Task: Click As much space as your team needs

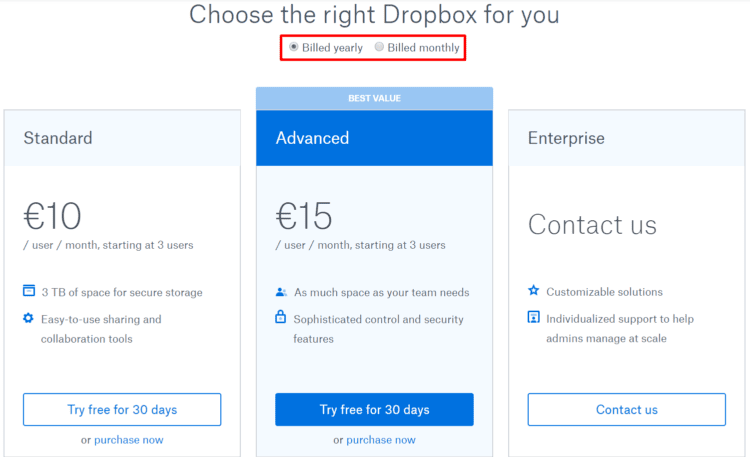Action: [x=381, y=292]
